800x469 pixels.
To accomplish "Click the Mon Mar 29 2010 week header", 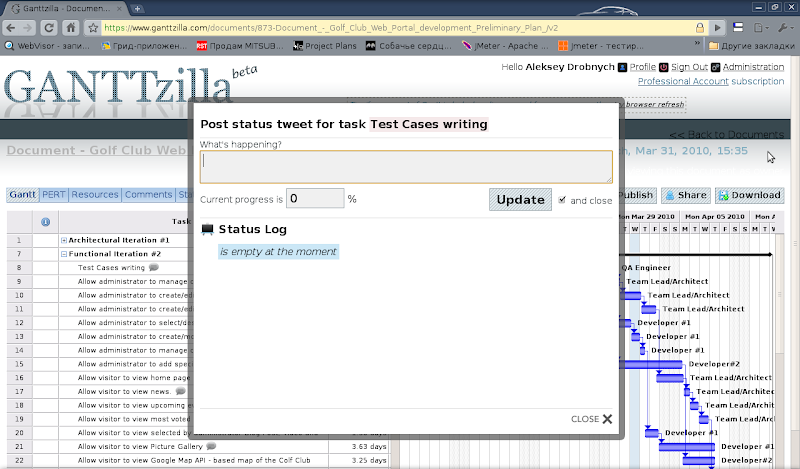I will point(648,216).
